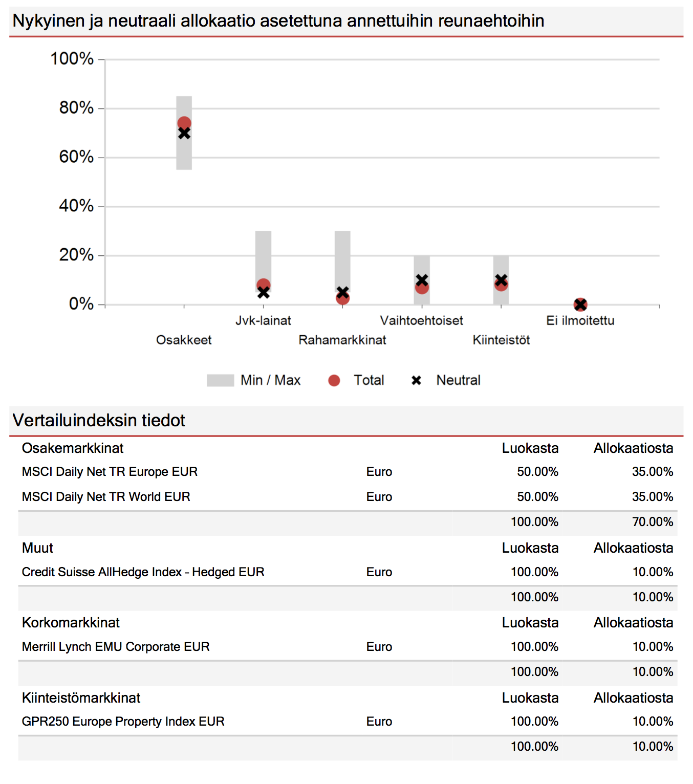Click the red Total marker for Osakkeet

[184, 123]
